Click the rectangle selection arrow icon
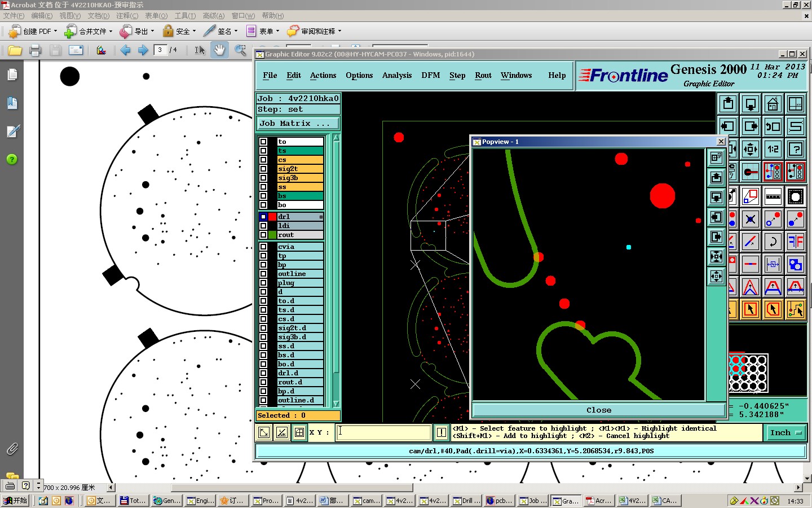Screen dimensions: 812x508 click(751, 309)
